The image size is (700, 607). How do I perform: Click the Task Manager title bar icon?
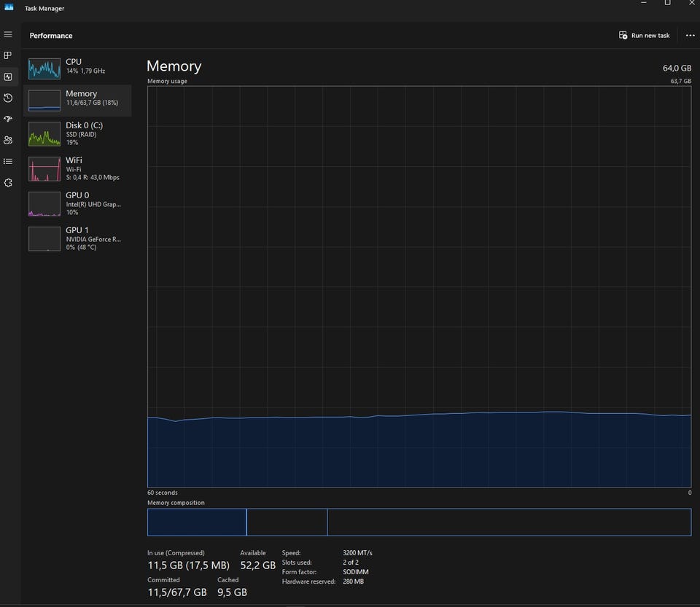coord(9,7)
